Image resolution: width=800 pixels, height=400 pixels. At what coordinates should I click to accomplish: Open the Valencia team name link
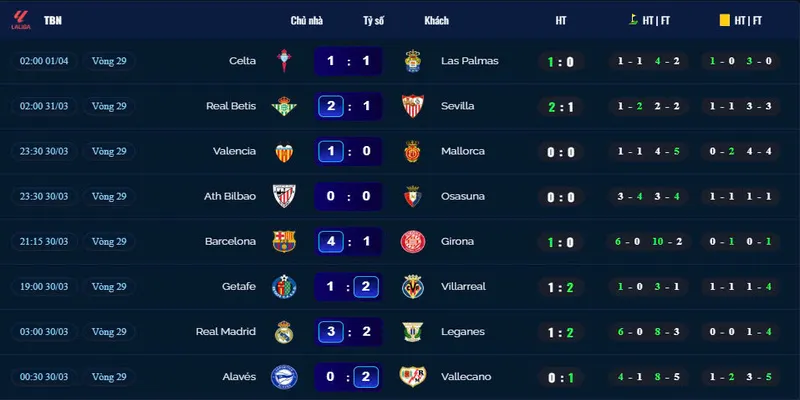click(234, 151)
